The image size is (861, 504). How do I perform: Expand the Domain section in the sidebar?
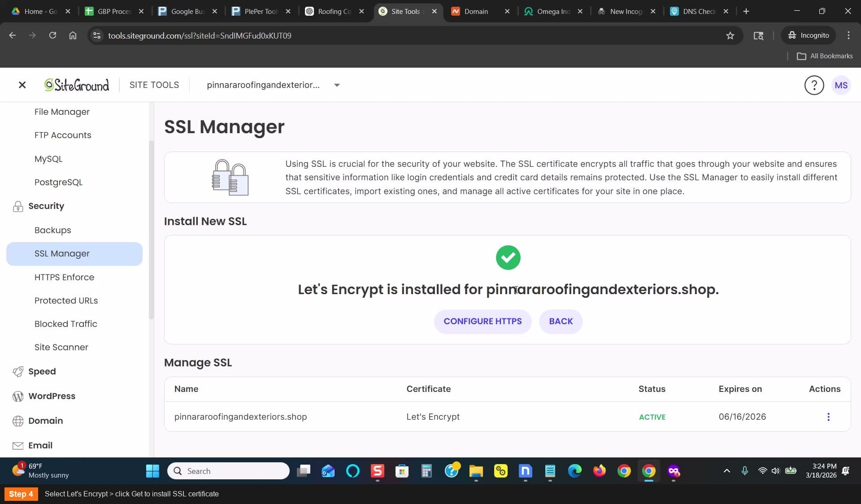[45, 421]
